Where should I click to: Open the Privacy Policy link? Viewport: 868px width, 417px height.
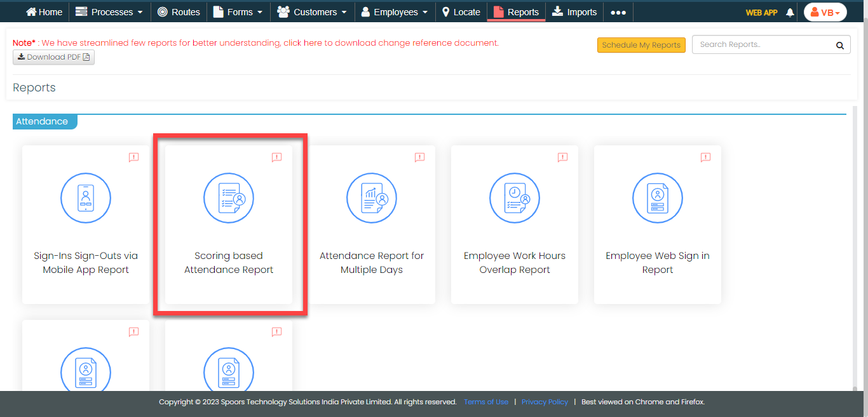545,402
